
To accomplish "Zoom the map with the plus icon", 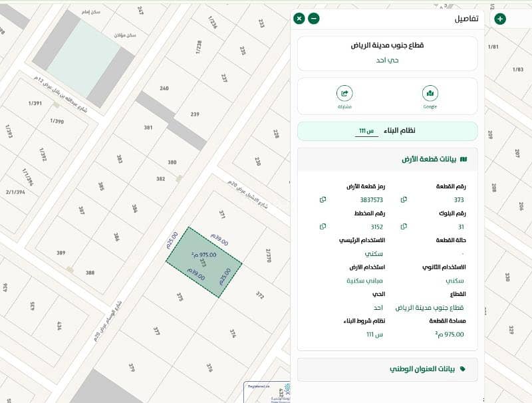I will [500, 18].
